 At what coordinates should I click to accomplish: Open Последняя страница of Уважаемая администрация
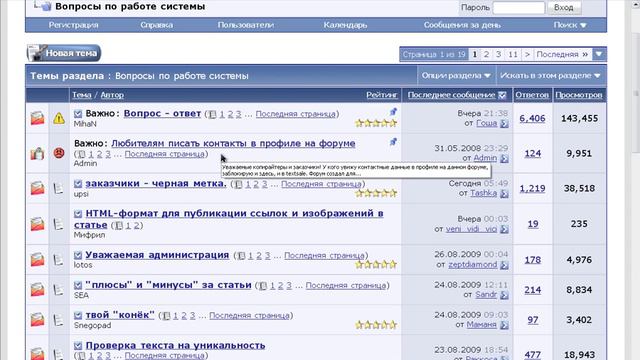pos(324,256)
